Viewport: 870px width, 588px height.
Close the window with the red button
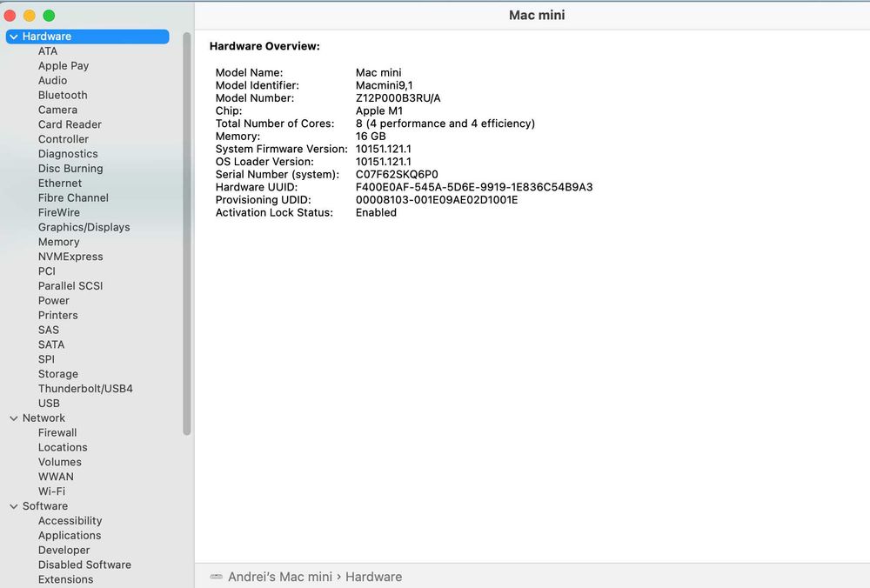click(x=10, y=16)
